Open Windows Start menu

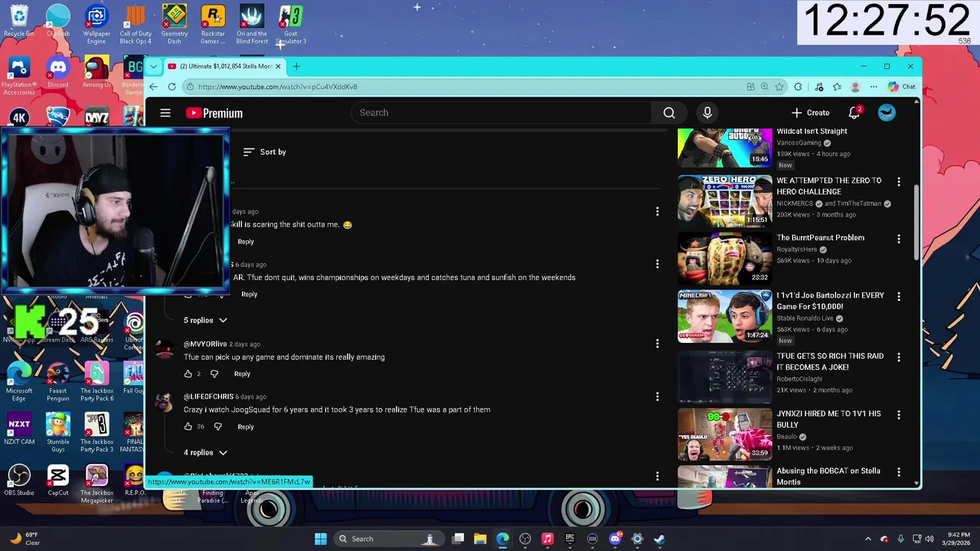click(321, 539)
